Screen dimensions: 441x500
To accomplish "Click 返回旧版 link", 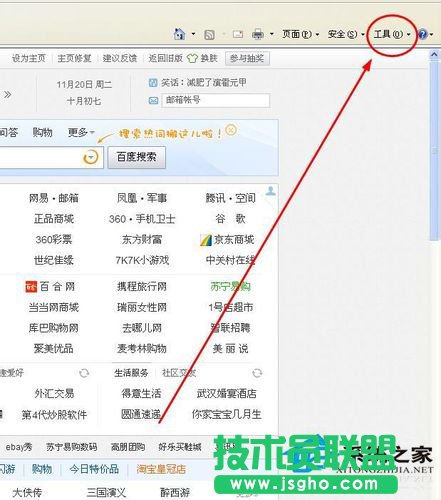I will point(166,58).
